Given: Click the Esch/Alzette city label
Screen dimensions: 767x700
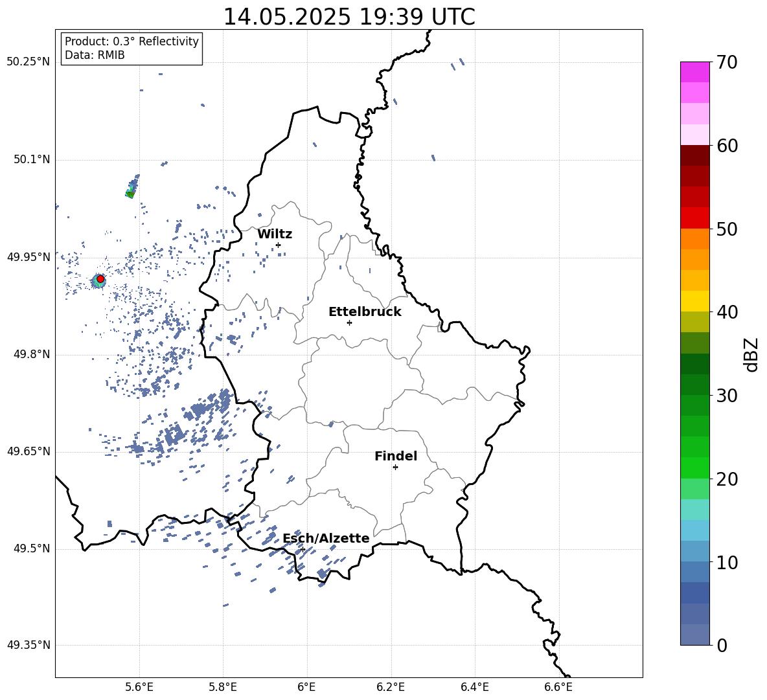Looking at the screenshot, I should tap(326, 538).
